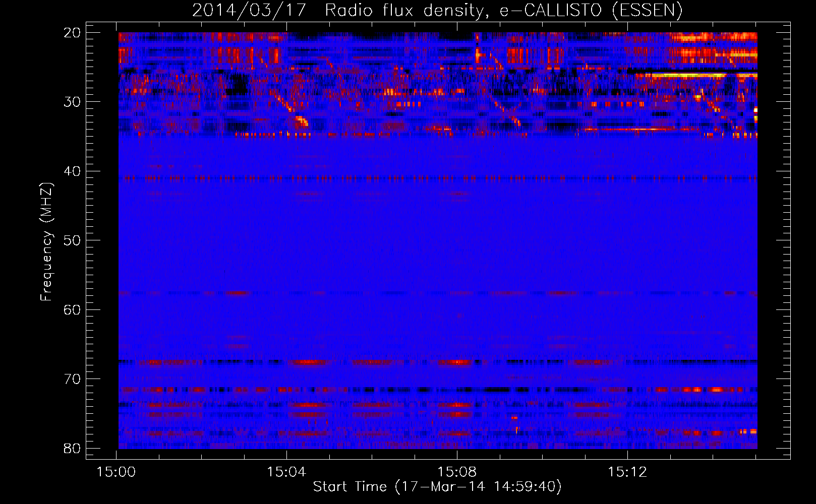The image size is (816, 504).
Task: Click the '40' frequency tick label
Action: pyautogui.click(x=72, y=171)
